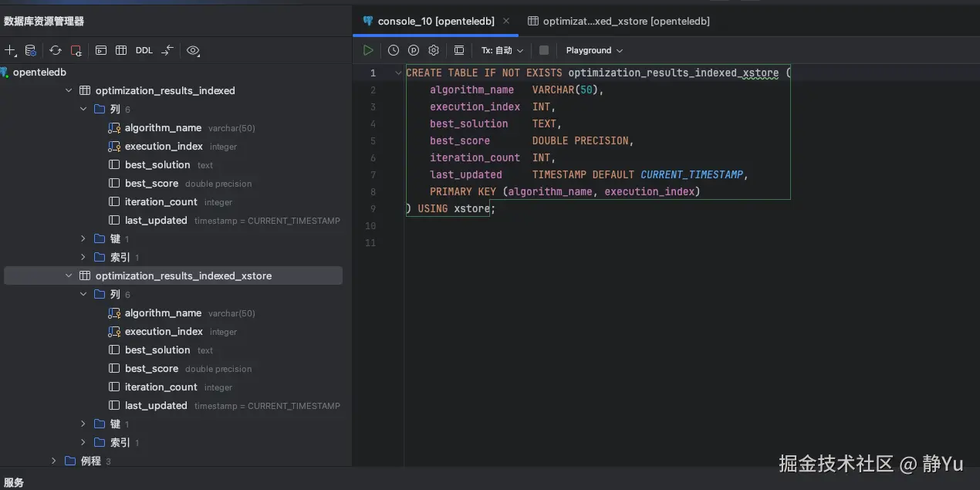The width and height of the screenshot is (980, 490).
Task: Click the green Execute query button
Action: coord(368,50)
